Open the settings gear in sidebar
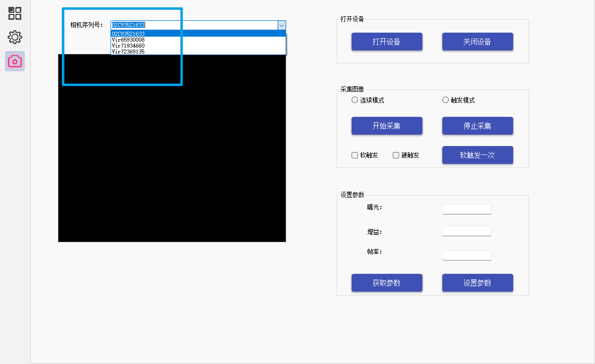The image size is (595, 364). [15, 37]
